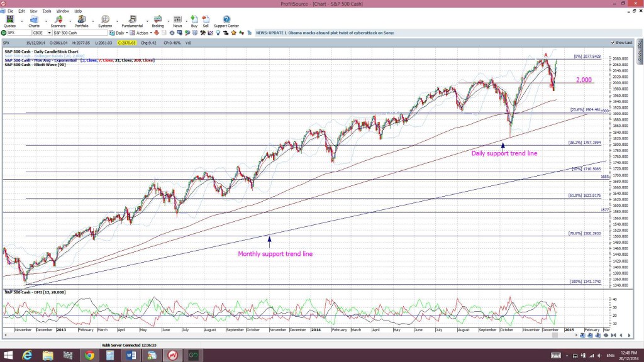Open the Tools menu
This screenshot has height=362, width=644.
pos(47,11)
